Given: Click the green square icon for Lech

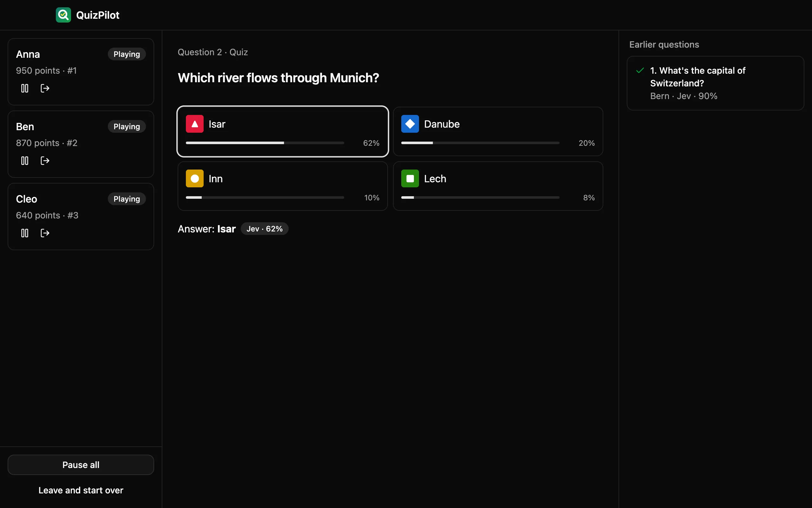Looking at the screenshot, I should 410,178.
